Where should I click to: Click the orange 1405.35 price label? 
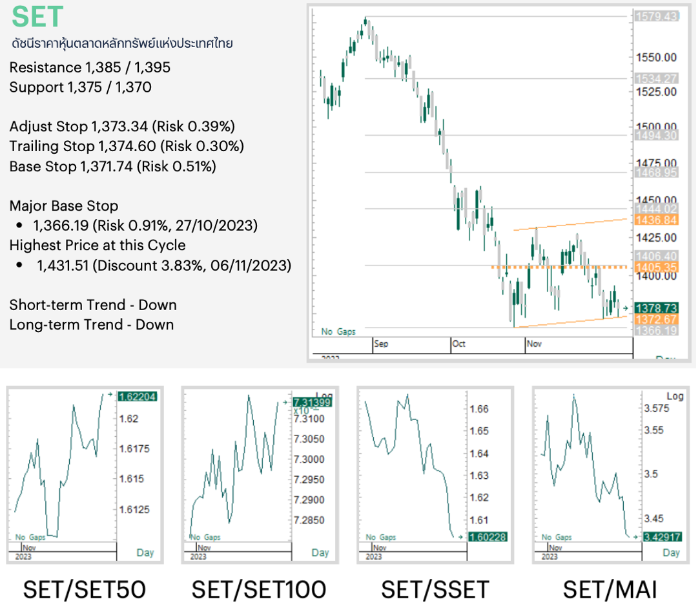click(656, 268)
